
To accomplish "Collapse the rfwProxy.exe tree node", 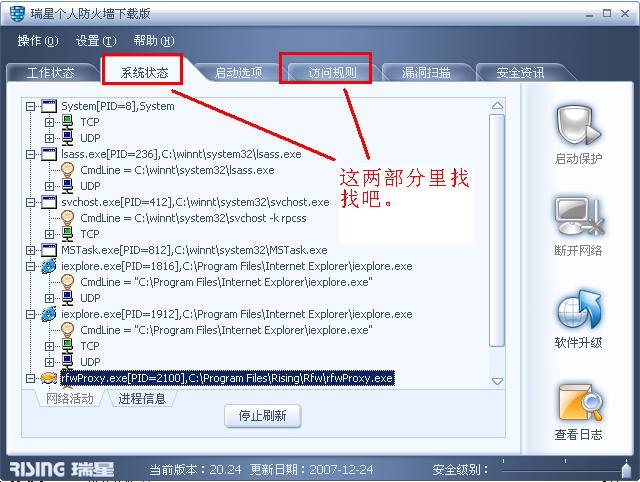I will pyautogui.click(x=30, y=378).
